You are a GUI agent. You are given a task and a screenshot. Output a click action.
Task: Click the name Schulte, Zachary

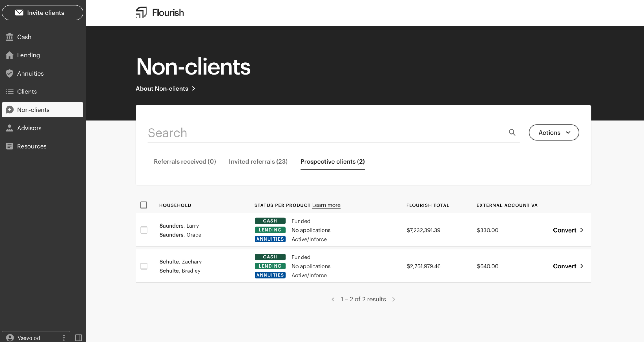[181, 261]
